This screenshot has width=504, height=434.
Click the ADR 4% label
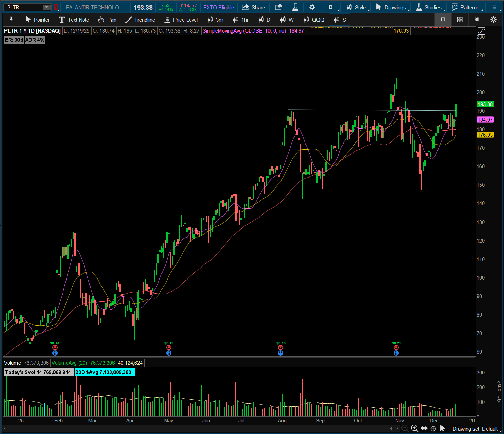35,40
